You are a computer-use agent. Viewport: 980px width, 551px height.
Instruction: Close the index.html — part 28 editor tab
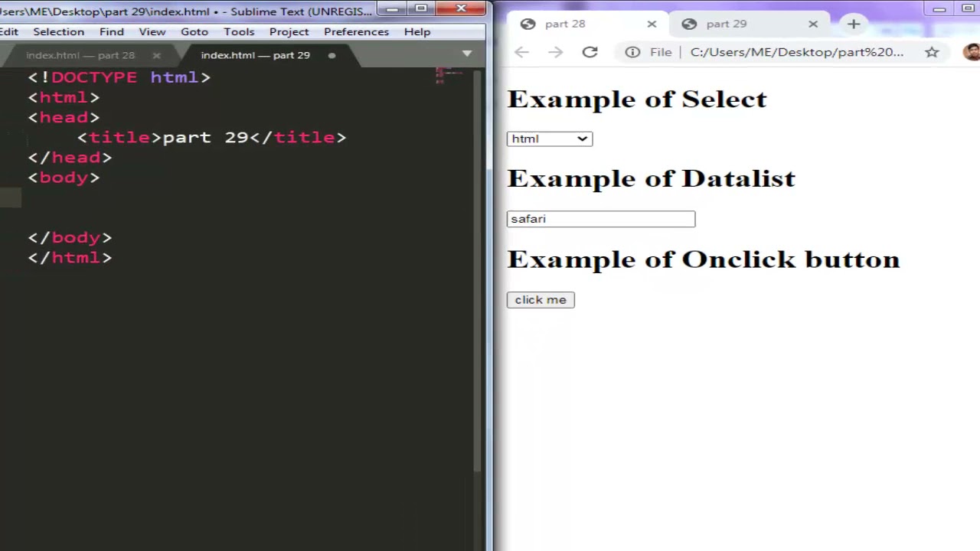[156, 55]
